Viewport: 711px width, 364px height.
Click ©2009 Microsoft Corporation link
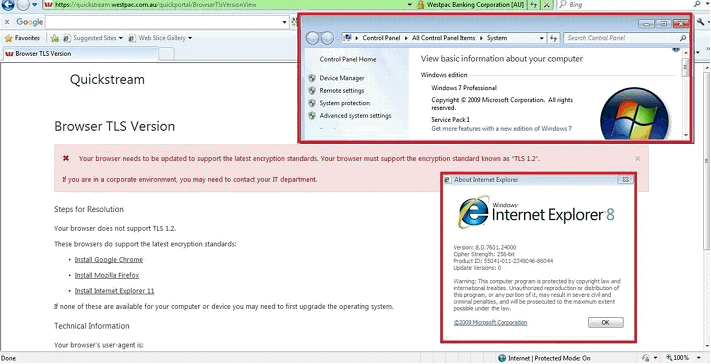click(490, 323)
